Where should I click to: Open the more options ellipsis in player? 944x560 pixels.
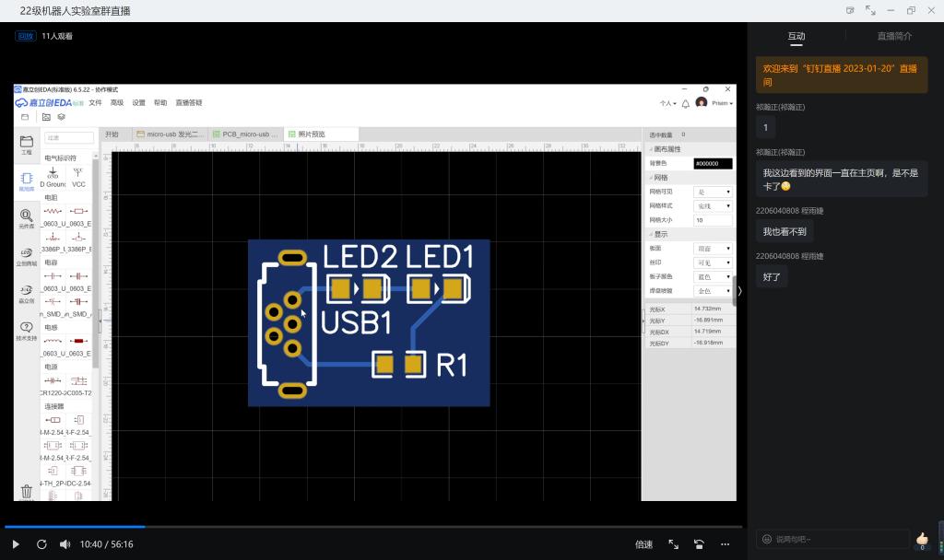point(726,544)
